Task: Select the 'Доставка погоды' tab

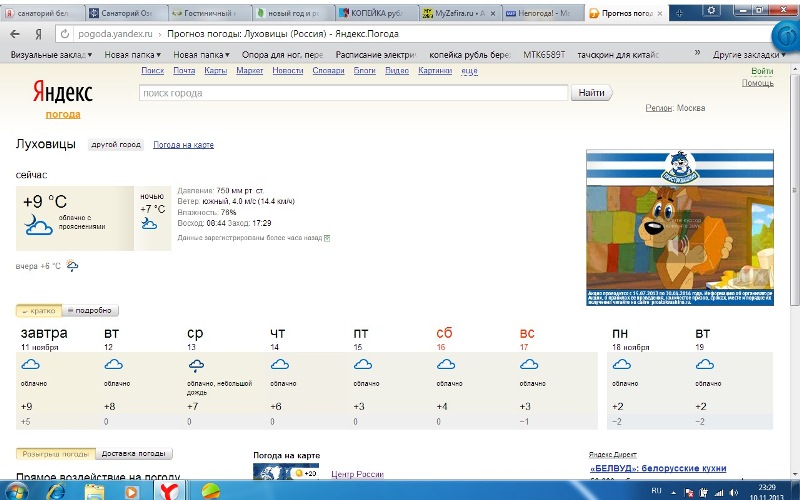Action: click(132, 454)
